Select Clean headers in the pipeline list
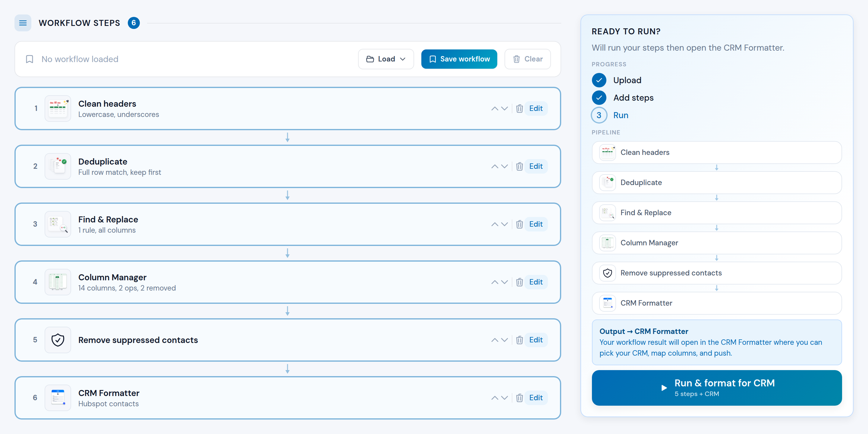 [716, 153]
